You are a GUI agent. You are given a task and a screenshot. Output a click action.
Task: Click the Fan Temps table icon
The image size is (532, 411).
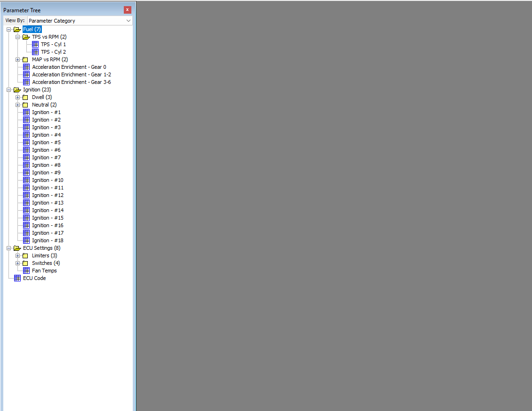point(26,271)
